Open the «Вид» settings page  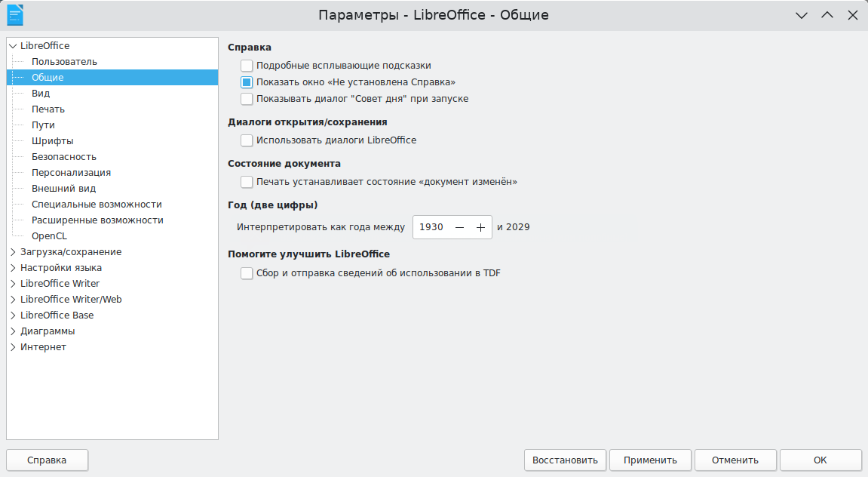[x=41, y=93]
